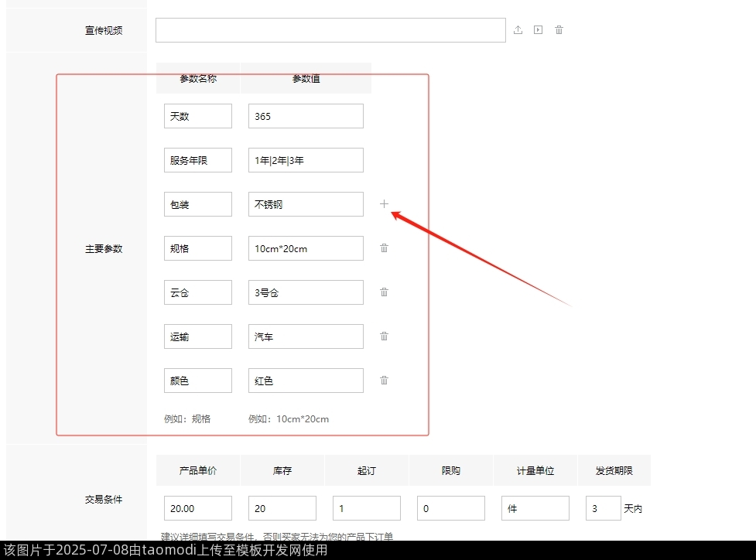
Task: Edit the 库存 stock field showing 20
Action: [x=282, y=508]
